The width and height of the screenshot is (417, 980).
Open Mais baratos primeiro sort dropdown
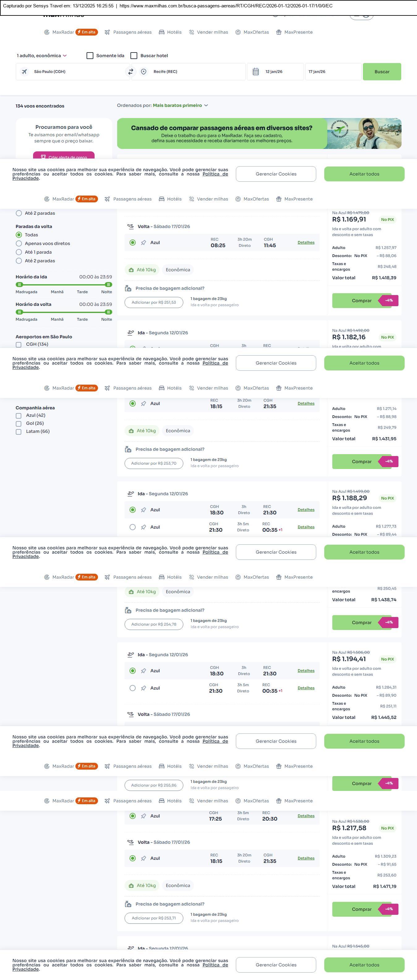coord(180,105)
